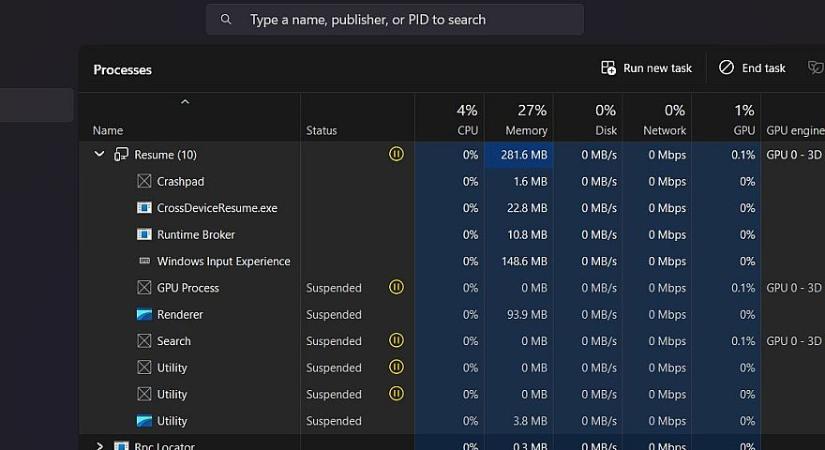The width and height of the screenshot is (825, 450).
Task: Sort processes by the Disk column
Action: point(606,119)
